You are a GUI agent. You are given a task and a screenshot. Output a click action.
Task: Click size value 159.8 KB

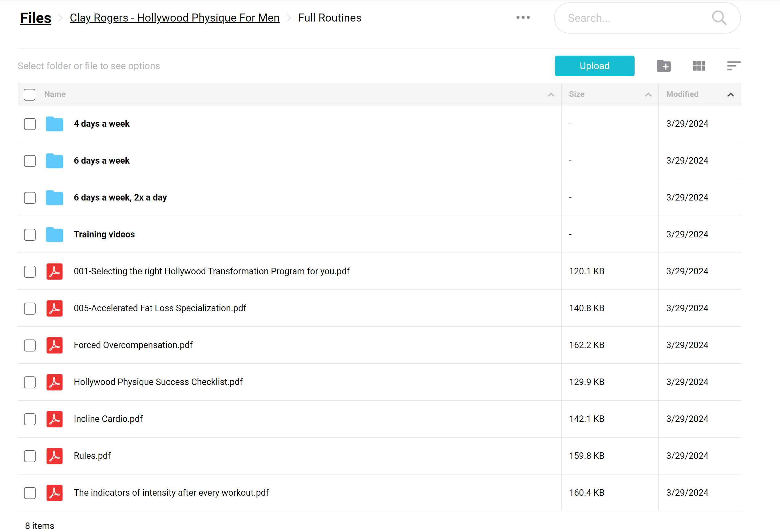587,456
